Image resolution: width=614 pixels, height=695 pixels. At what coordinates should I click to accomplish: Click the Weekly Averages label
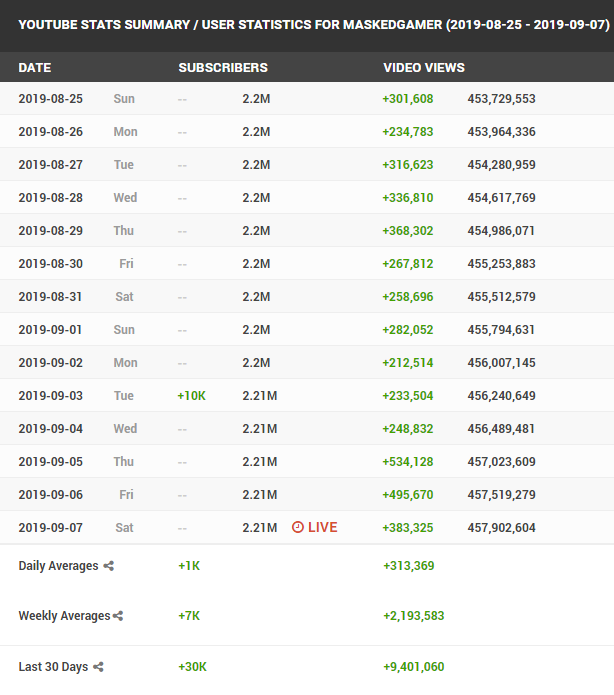(x=64, y=616)
